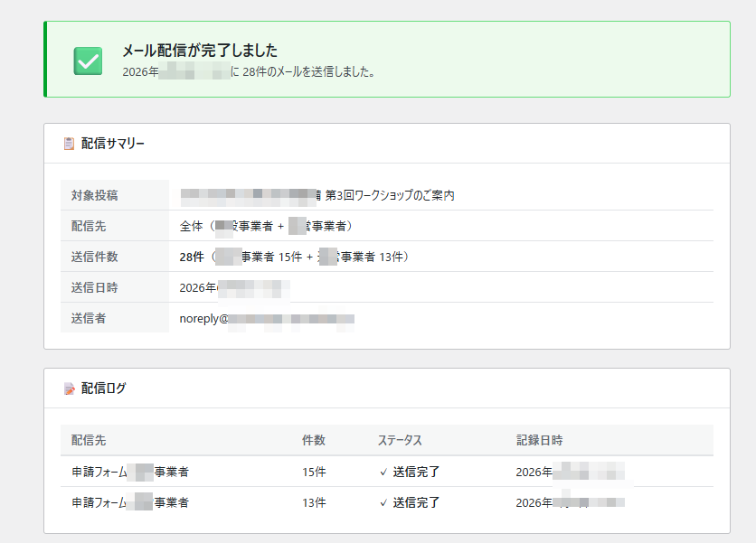Click the recorded date in 15件 row

point(571,472)
